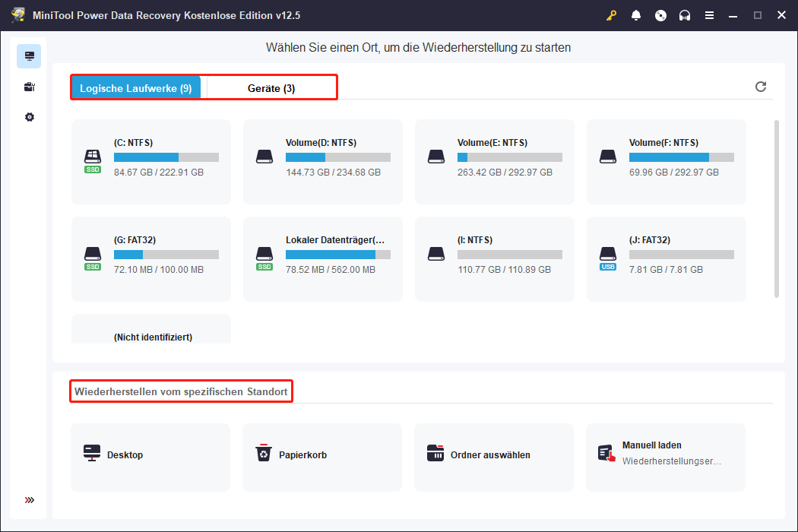Click the Volume E: drive icon

click(x=436, y=157)
